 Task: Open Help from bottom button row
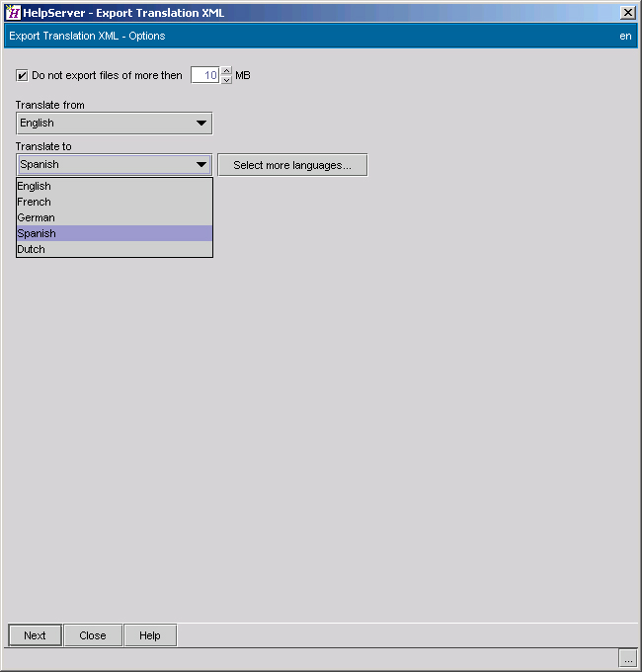(150, 635)
